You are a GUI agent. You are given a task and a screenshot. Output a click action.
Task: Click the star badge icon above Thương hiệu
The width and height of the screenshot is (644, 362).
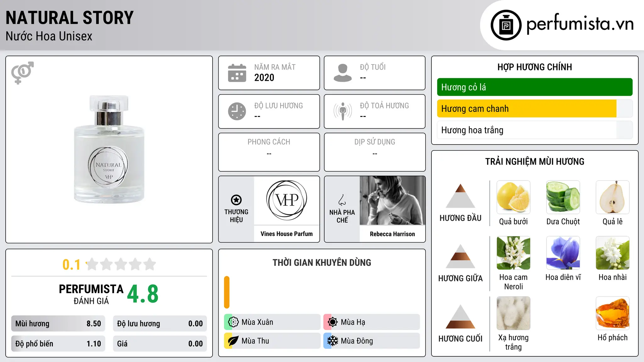click(236, 200)
